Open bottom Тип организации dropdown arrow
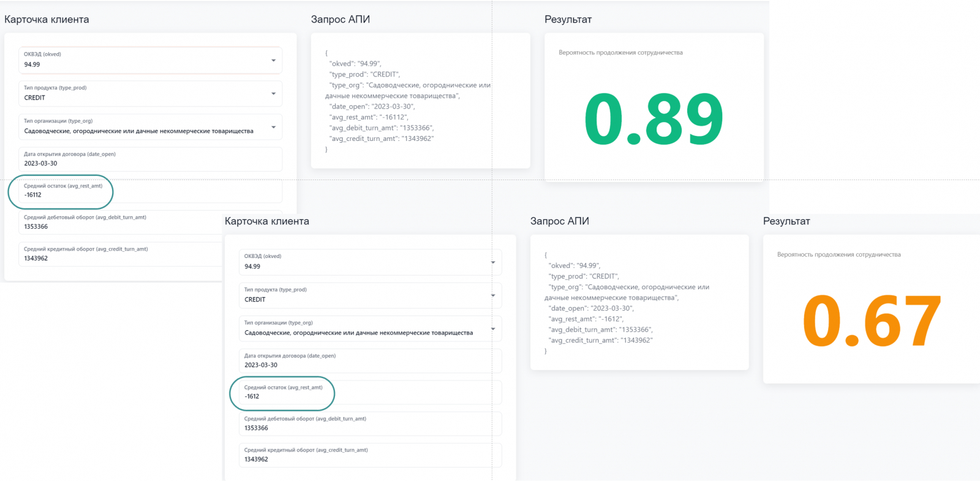 pos(493,329)
